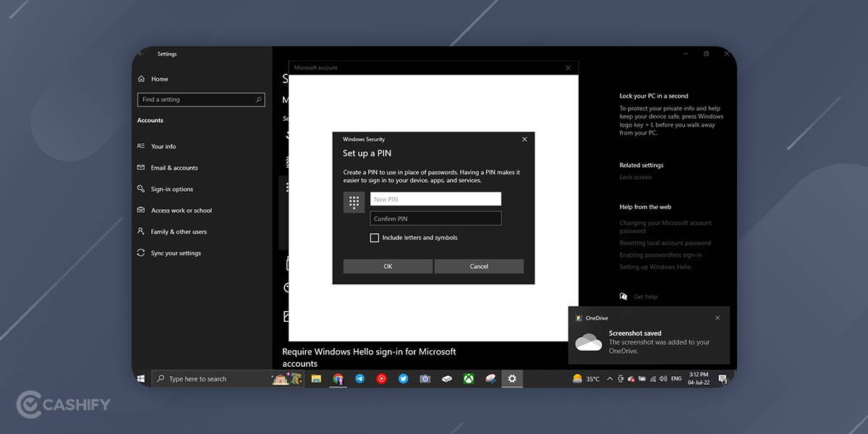
Task: Click the numeric keypad icon in the PIN dialog
Action: coord(354,201)
